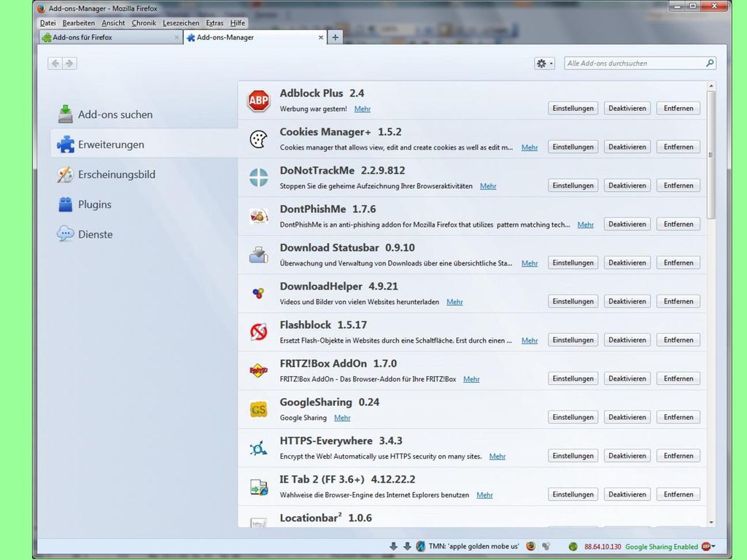Click Google Sharing Enabled status text
The width and height of the screenshot is (747, 560).
click(661, 547)
